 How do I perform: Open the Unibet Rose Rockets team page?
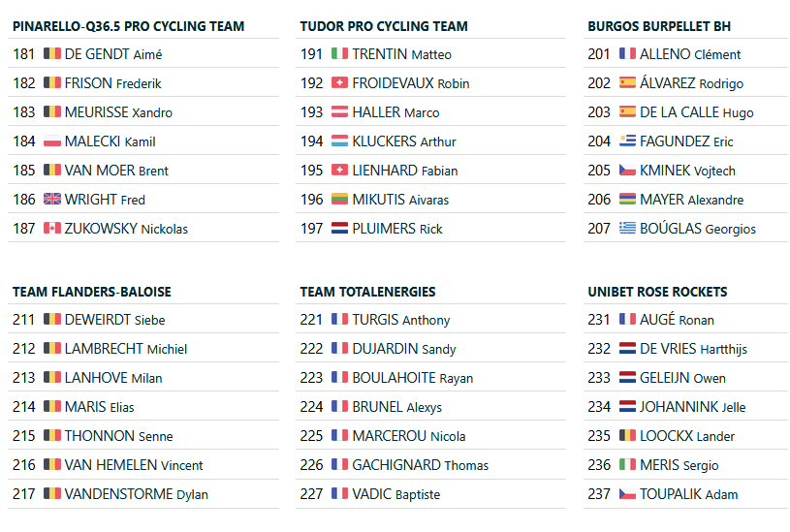[x=657, y=292]
